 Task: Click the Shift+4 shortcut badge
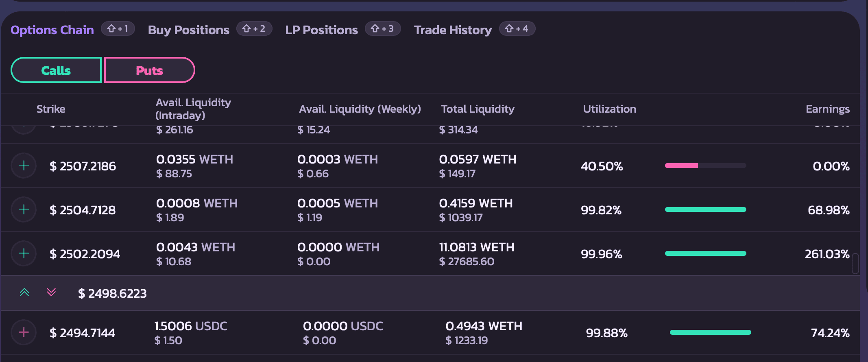(517, 28)
